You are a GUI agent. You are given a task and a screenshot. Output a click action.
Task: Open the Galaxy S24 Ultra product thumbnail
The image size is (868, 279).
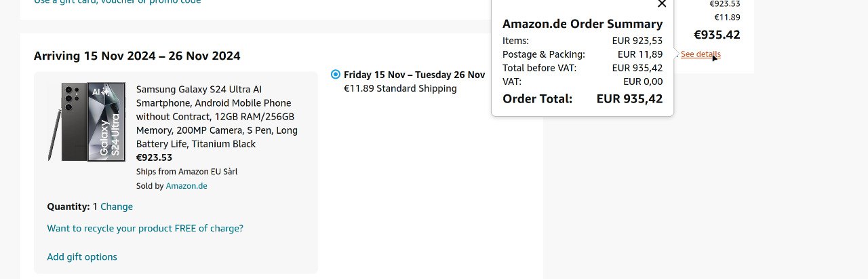[x=87, y=122]
